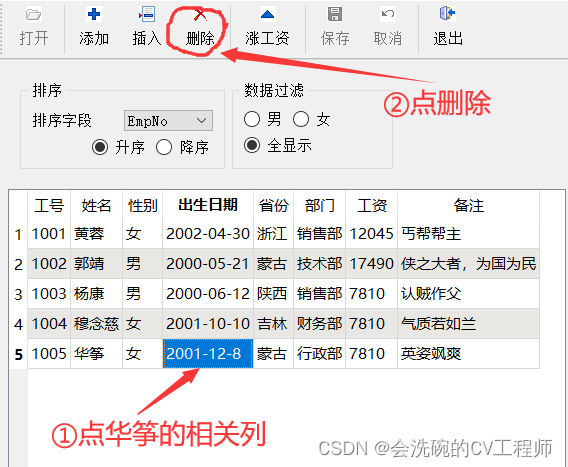568x467 pixels.
Task: Click the 工资 column header
Action: pyautogui.click(x=372, y=205)
